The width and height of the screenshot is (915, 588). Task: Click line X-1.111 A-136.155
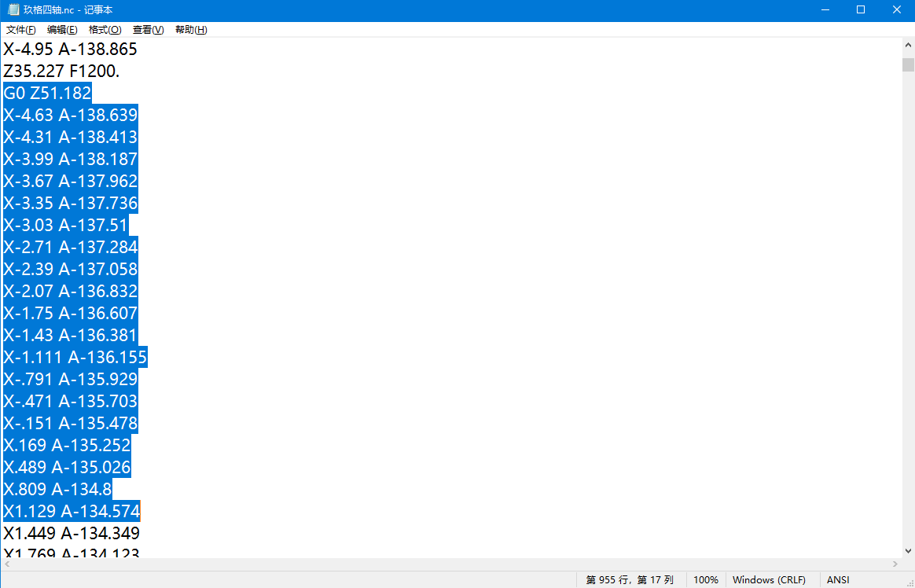coord(75,357)
